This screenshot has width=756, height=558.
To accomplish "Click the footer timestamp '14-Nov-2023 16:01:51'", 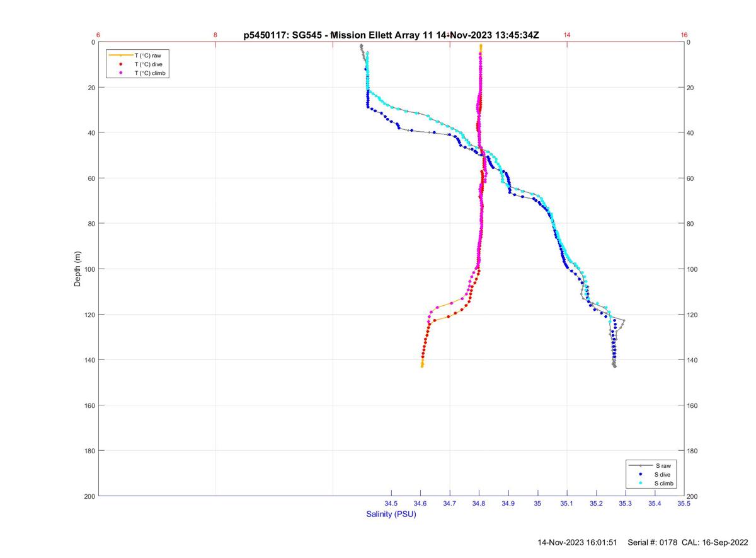I will click(578, 542).
